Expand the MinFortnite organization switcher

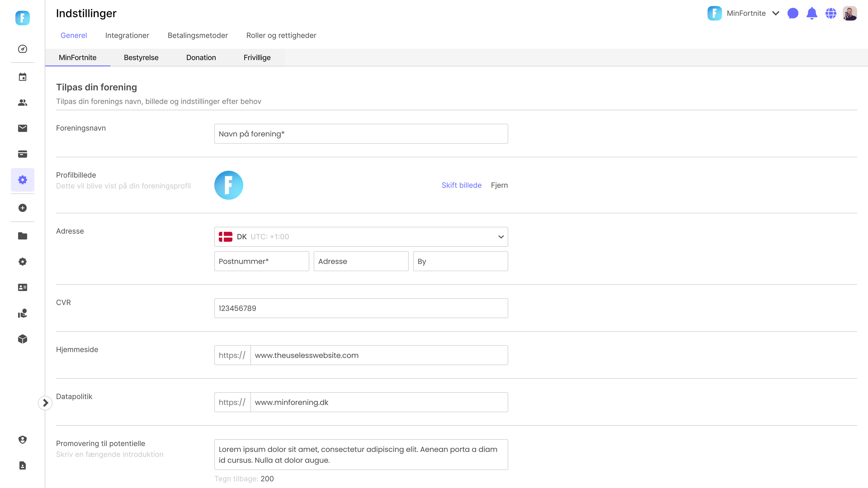(775, 14)
